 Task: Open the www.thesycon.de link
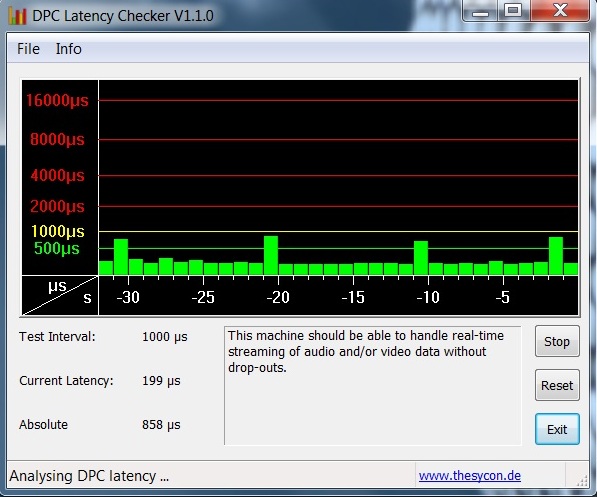pos(470,476)
